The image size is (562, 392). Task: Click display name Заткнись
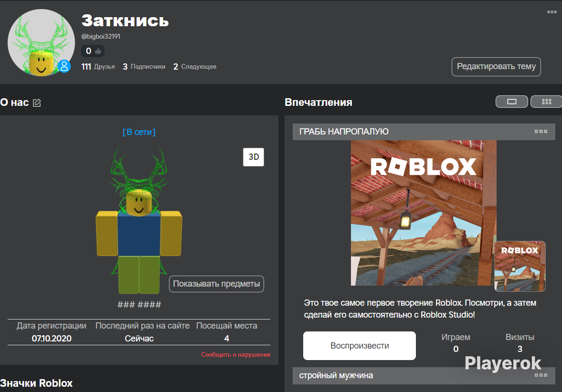pyautogui.click(x=125, y=21)
